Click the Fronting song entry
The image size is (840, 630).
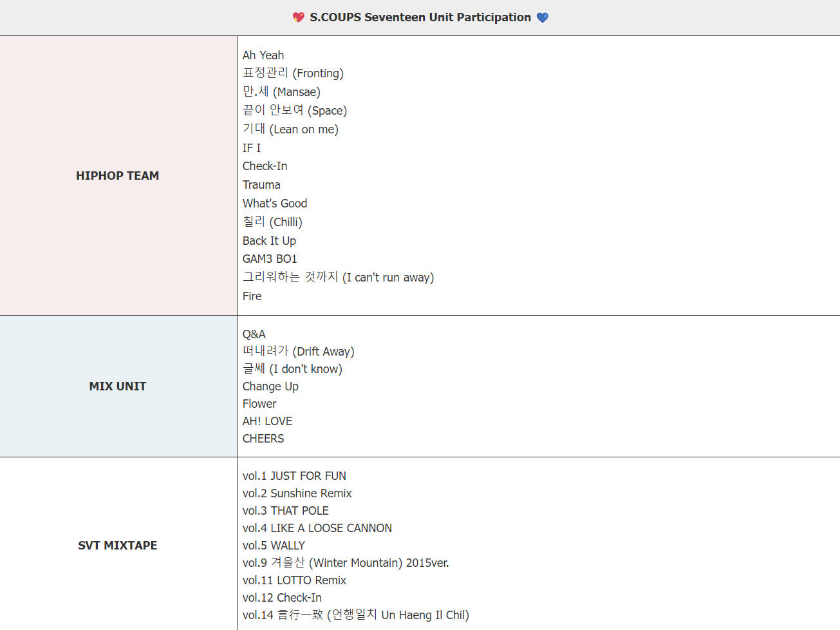(293, 73)
